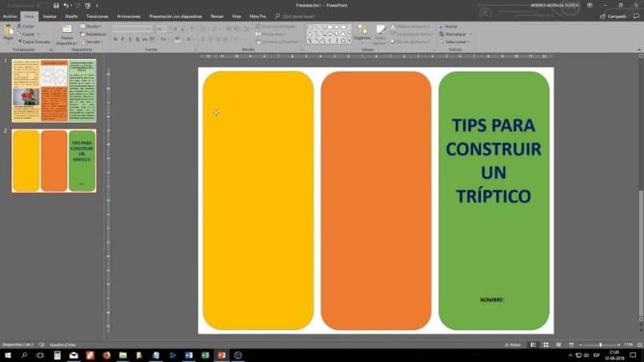
Task: Click the Buscar (Find) button
Action: click(448, 26)
